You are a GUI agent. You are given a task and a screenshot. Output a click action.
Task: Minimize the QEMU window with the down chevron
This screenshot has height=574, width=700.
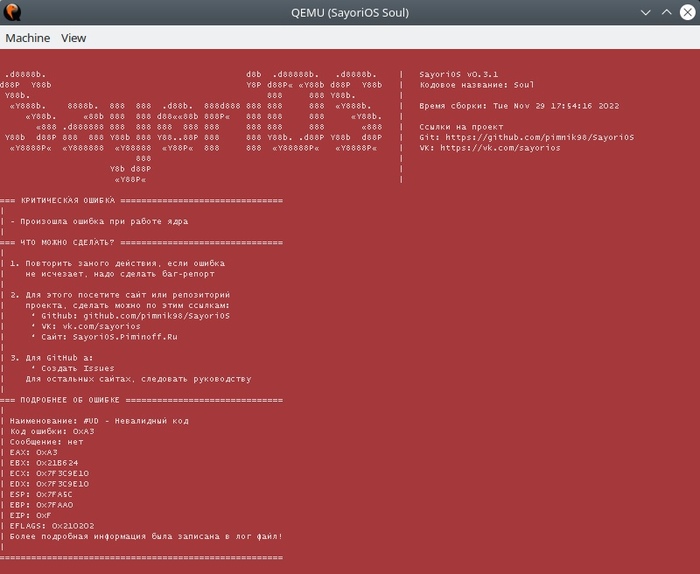click(x=646, y=12)
